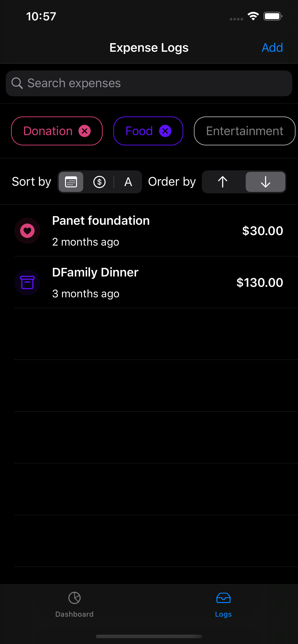Remove the Food filter with its X

pos(165,131)
